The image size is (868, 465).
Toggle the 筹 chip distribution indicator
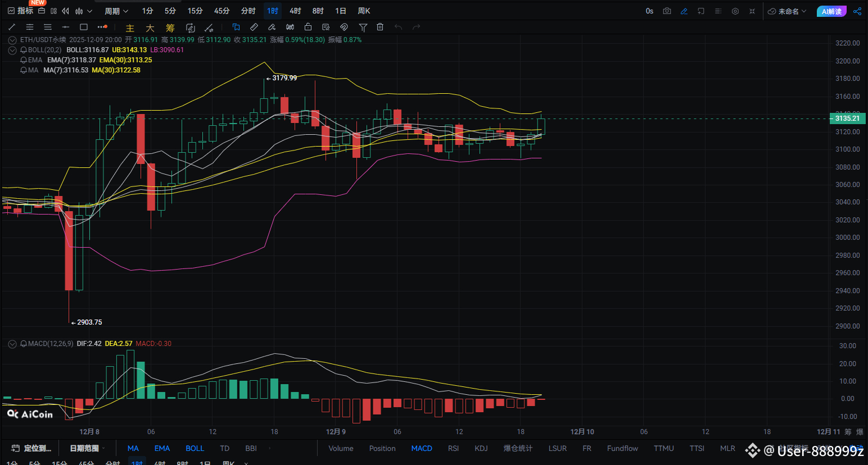pyautogui.click(x=170, y=28)
